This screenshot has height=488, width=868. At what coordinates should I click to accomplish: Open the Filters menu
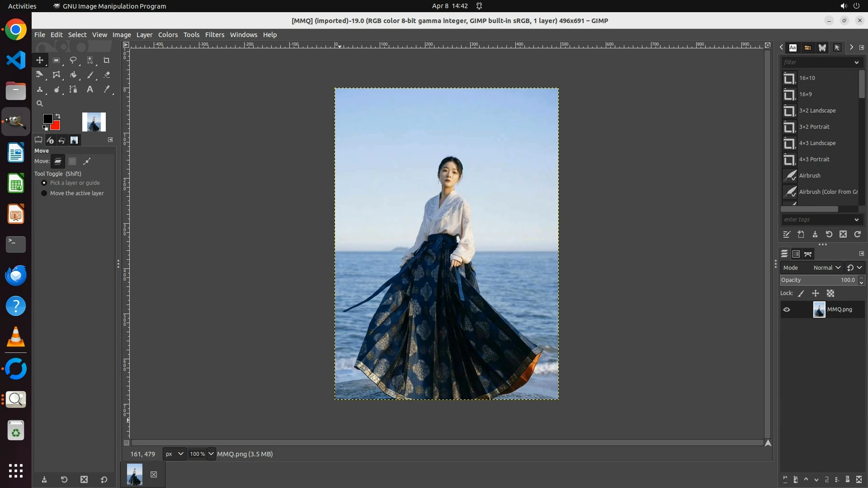coord(214,35)
